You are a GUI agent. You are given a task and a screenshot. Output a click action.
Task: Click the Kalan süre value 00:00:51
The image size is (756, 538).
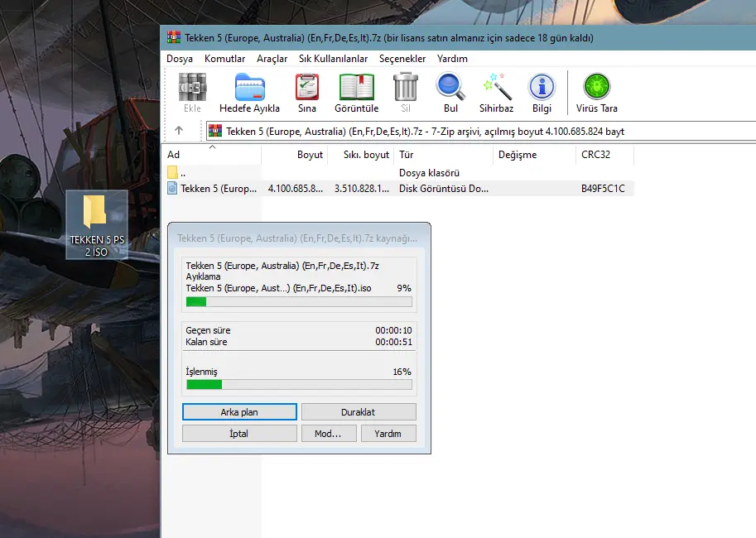tap(393, 342)
